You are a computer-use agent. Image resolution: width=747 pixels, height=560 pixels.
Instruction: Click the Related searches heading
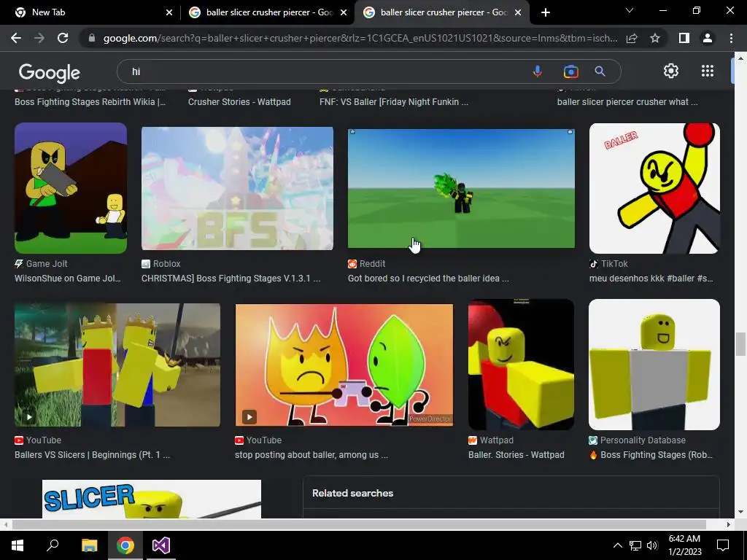click(352, 494)
